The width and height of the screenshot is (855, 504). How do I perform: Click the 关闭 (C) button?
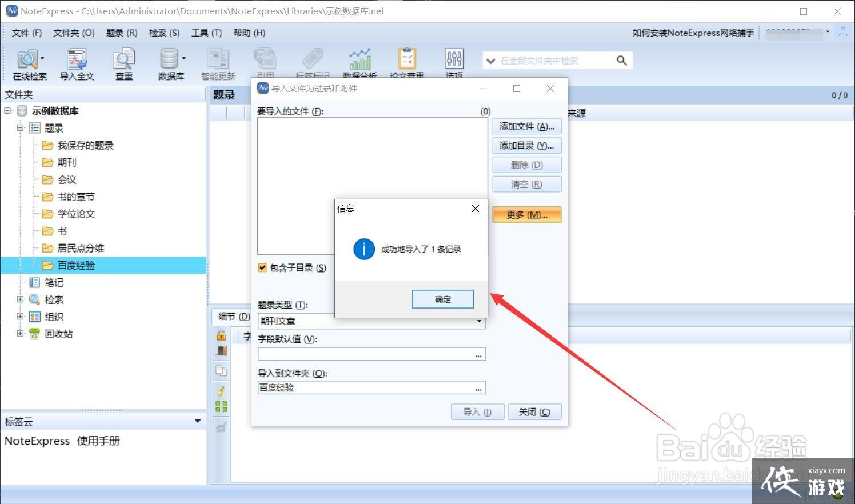pyautogui.click(x=534, y=412)
